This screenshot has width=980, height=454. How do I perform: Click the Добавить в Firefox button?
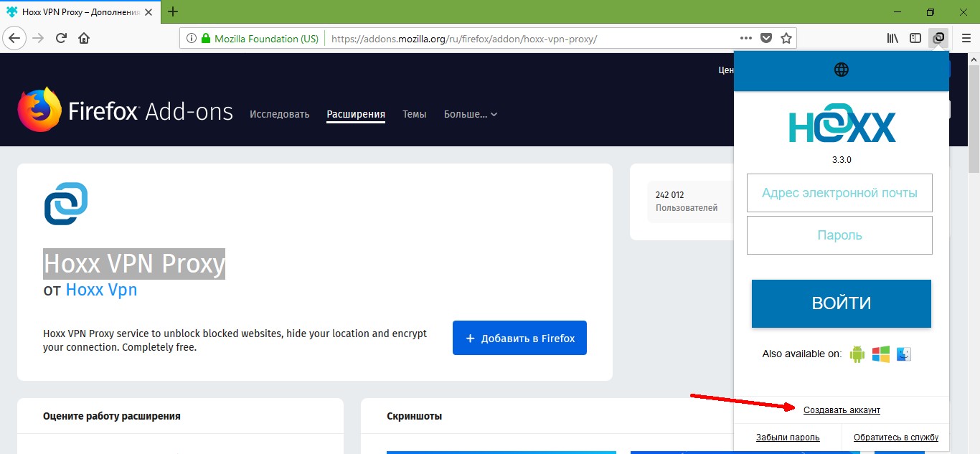pos(519,338)
